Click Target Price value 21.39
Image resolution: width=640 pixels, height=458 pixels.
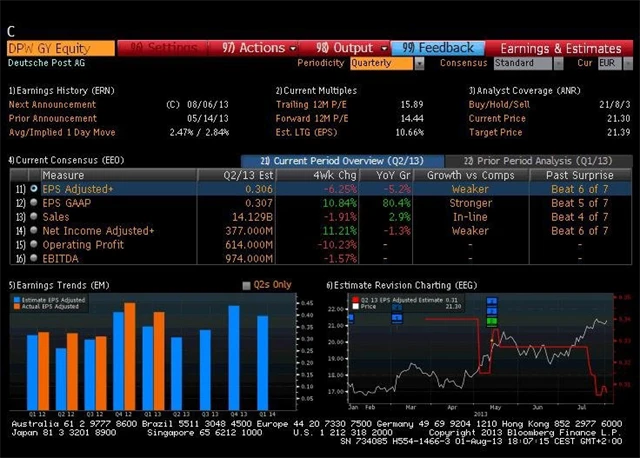pyautogui.click(x=619, y=132)
